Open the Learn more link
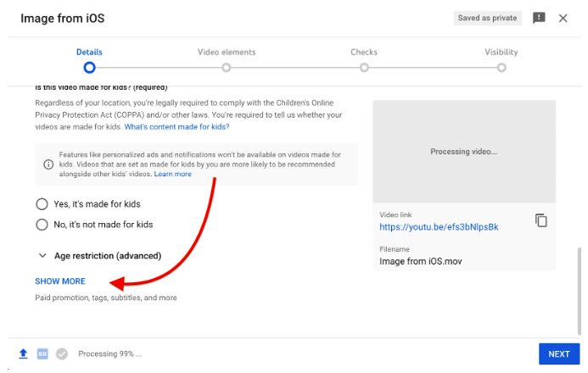This screenshot has width=588, height=373. click(172, 174)
